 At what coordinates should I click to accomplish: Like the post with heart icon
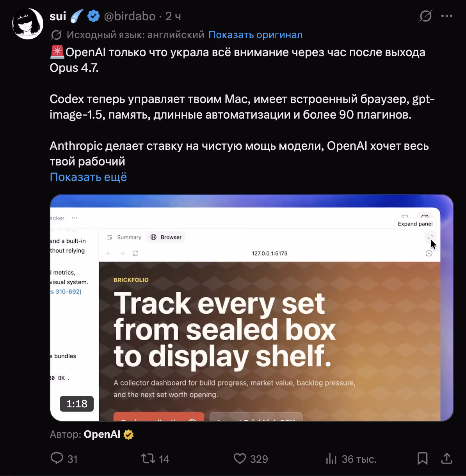click(240, 458)
